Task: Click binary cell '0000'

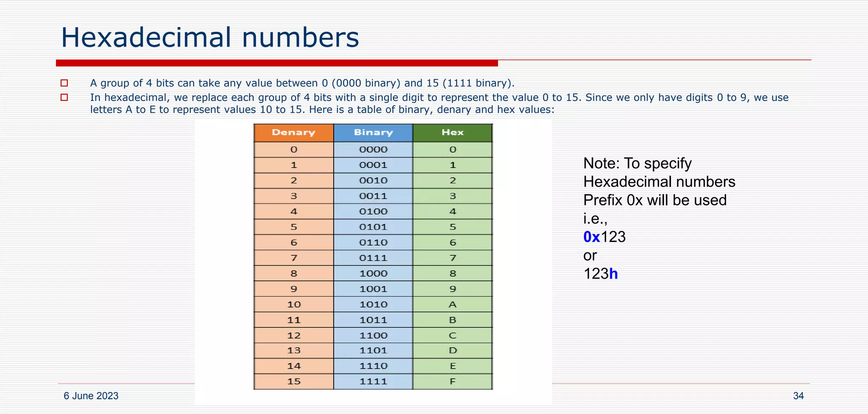Action: (373, 150)
